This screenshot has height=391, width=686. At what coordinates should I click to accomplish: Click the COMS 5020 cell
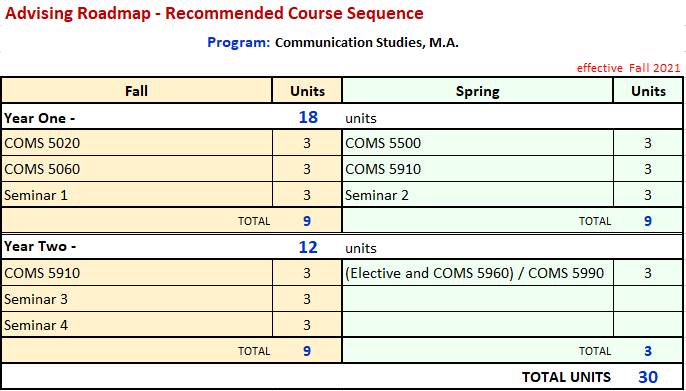pyautogui.click(x=137, y=143)
